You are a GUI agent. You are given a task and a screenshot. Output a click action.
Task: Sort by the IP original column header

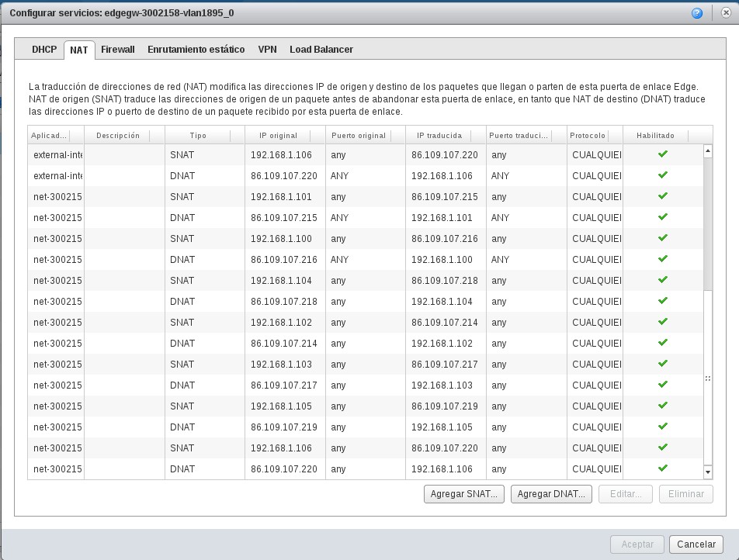point(278,136)
